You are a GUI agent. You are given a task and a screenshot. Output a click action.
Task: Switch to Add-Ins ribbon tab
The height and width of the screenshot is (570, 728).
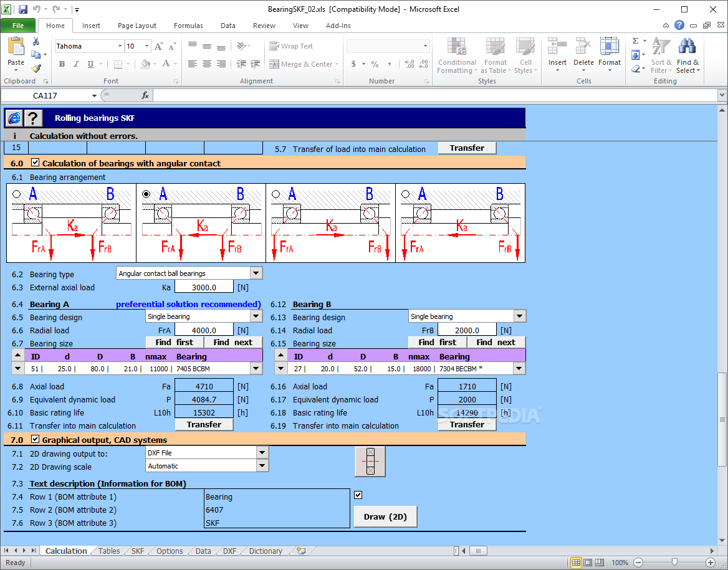coord(338,26)
